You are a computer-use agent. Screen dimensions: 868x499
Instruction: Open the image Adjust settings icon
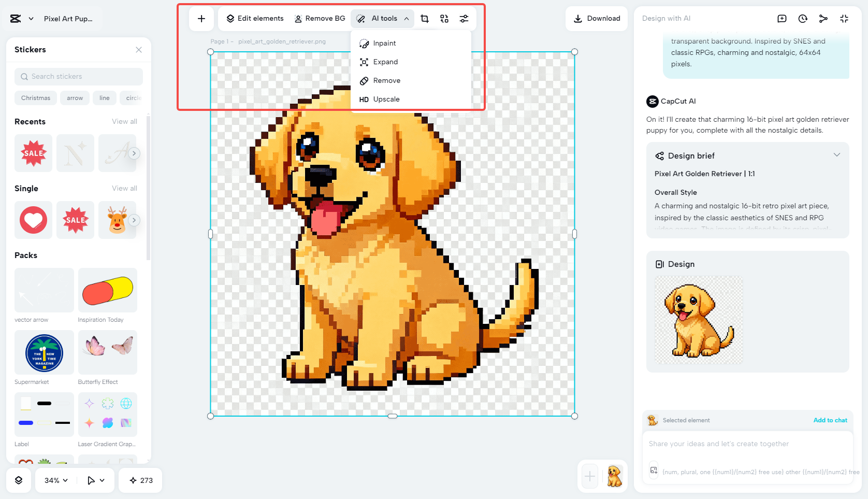coord(464,18)
